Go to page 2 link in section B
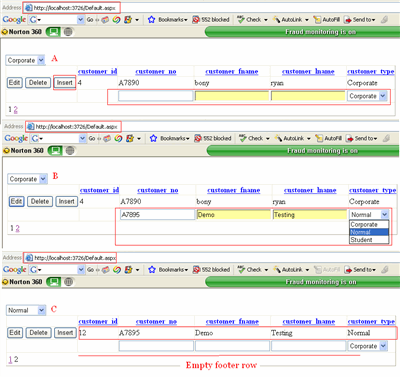This screenshot has width=400, height=377. [x=18, y=228]
